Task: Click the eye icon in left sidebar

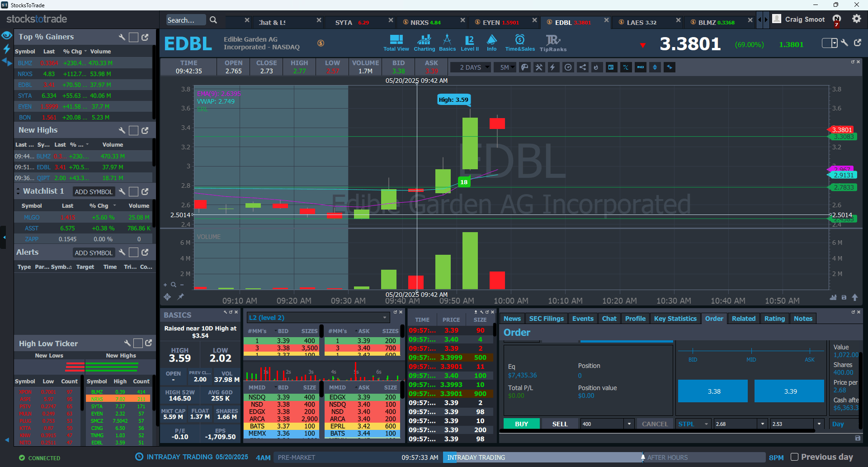Action: (6, 35)
